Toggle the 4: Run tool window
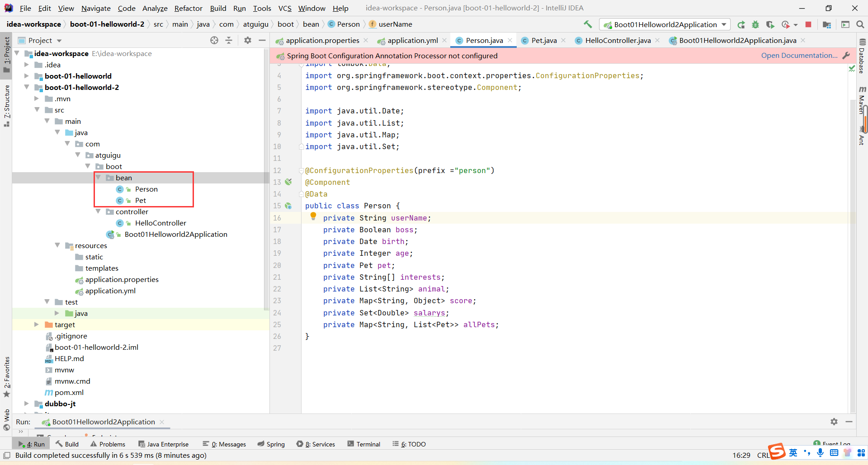Screen dimensions: 868x465 [x=32, y=444]
